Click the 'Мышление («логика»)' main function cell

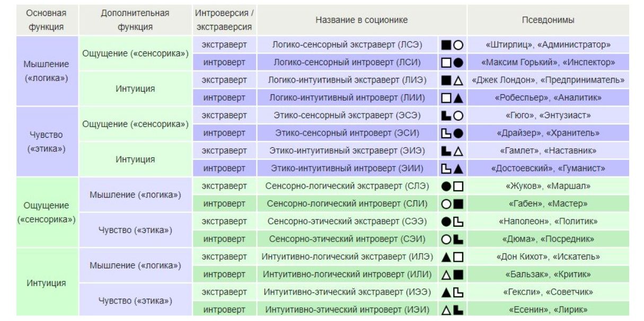47,72
